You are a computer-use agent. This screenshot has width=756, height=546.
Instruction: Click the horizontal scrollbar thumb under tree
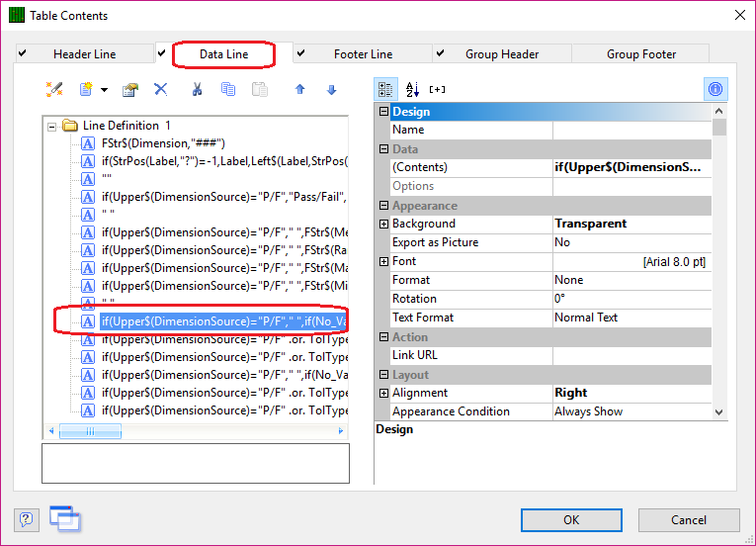pos(90,431)
